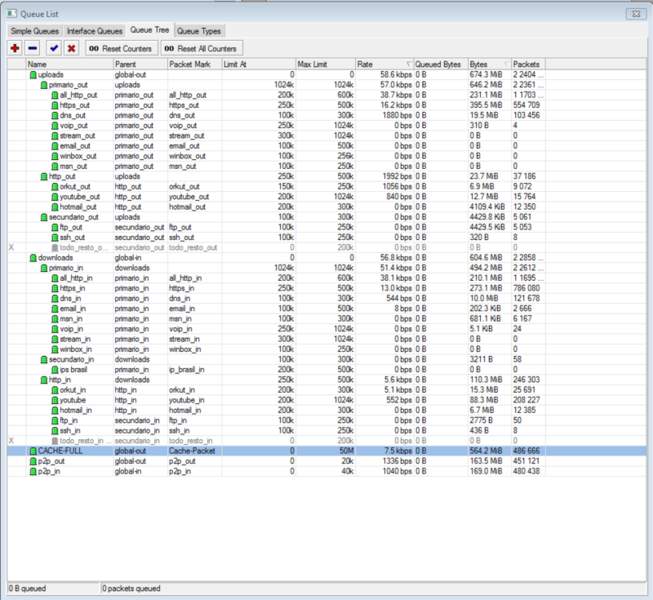Select the dns_in queue row

click(327, 299)
